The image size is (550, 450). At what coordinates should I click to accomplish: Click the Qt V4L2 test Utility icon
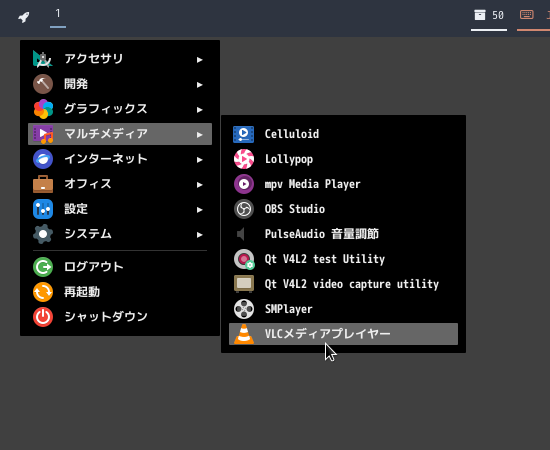click(x=244, y=259)
